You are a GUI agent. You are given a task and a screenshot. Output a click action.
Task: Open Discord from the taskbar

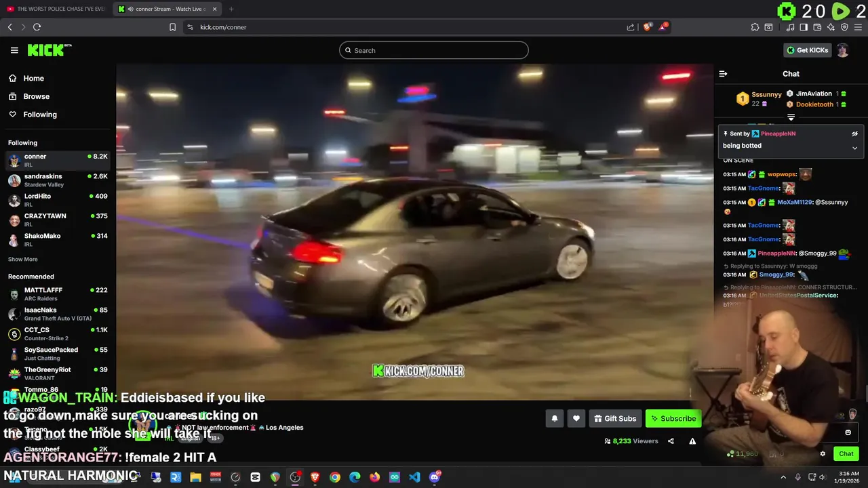(x=435, y=477)
